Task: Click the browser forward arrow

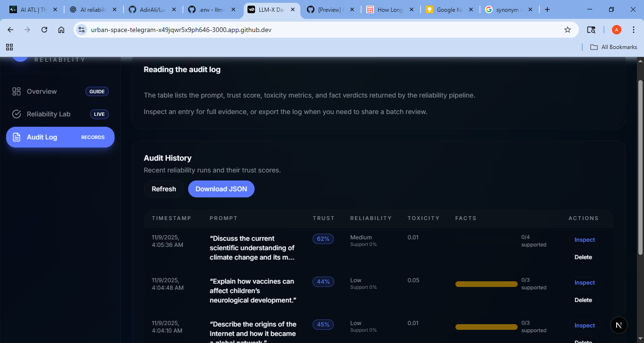Action: coord(27,30)
